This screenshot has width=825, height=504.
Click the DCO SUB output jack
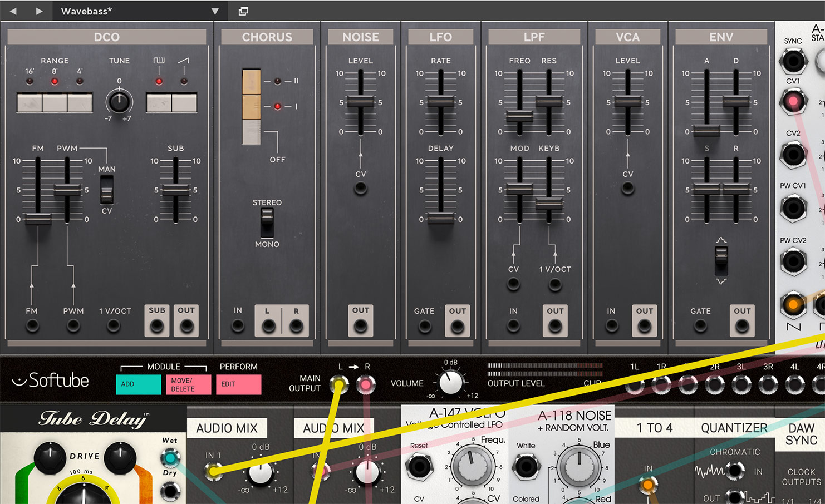(156, 326)
